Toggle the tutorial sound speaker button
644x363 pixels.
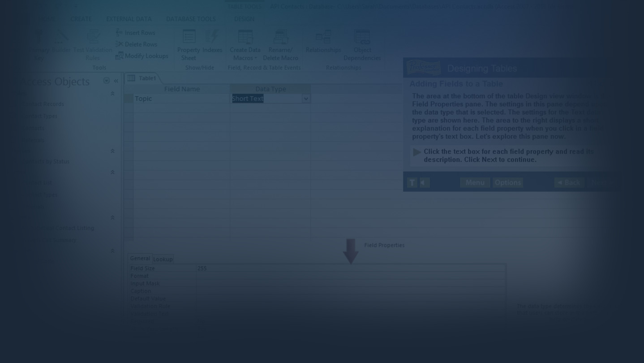click(425, 183)
